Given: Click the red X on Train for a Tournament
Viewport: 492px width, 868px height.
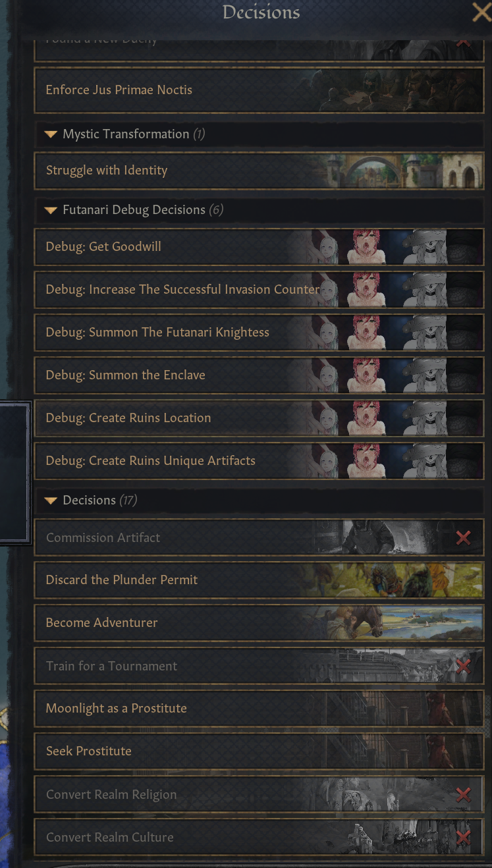Looking at the screenshot, I should tap(463, 666).
